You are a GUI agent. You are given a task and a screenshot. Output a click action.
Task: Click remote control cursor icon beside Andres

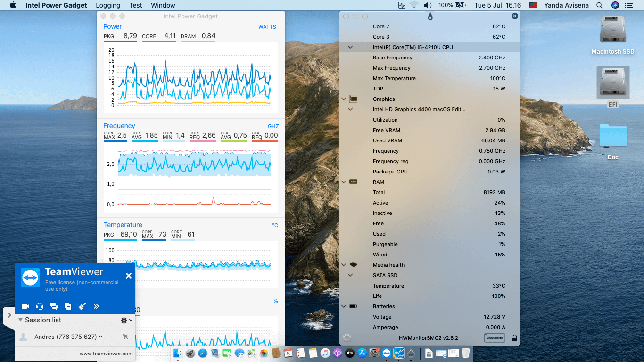[125, 337]
